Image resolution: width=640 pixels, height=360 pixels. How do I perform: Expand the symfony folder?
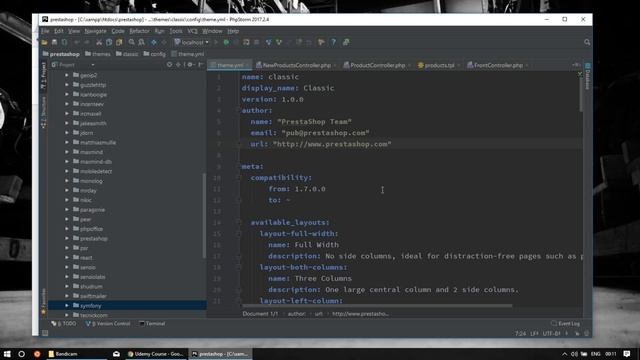click(x=67, y=305)
